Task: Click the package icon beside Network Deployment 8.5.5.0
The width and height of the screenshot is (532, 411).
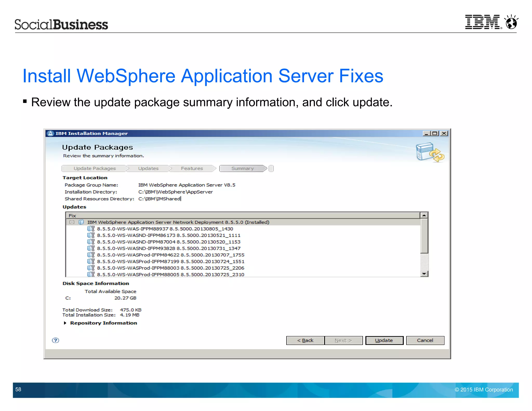Action: pos(81,222)
